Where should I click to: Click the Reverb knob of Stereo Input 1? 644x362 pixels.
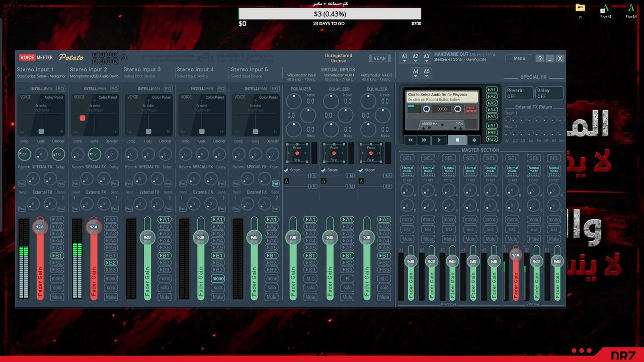[33, 178]
